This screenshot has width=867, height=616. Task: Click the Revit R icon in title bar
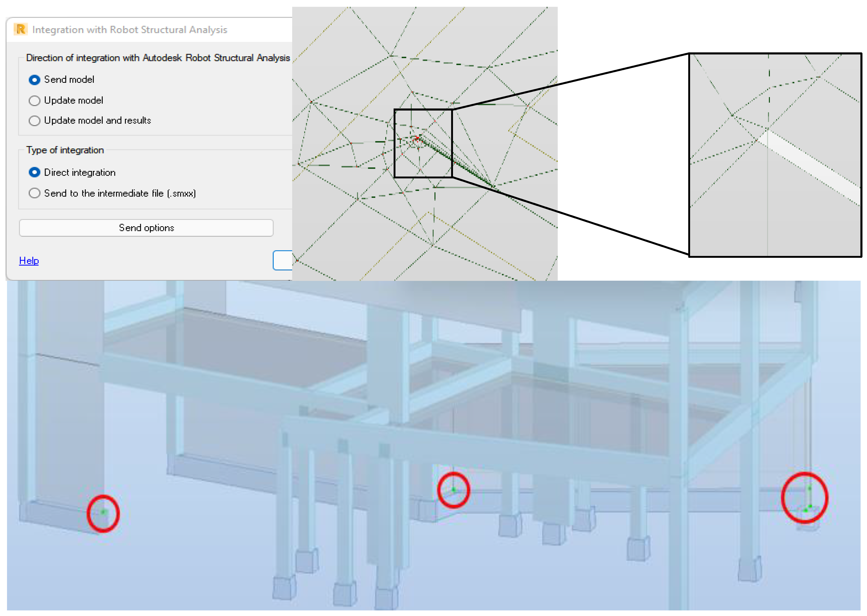(x=20, y=29)
